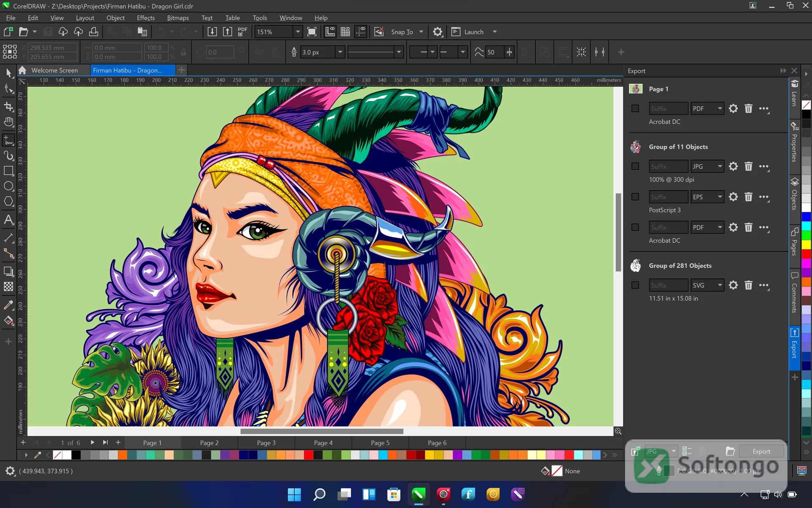812x508 pixels.
Task: Select the Text tool
Action: click(x=8, y=220)
